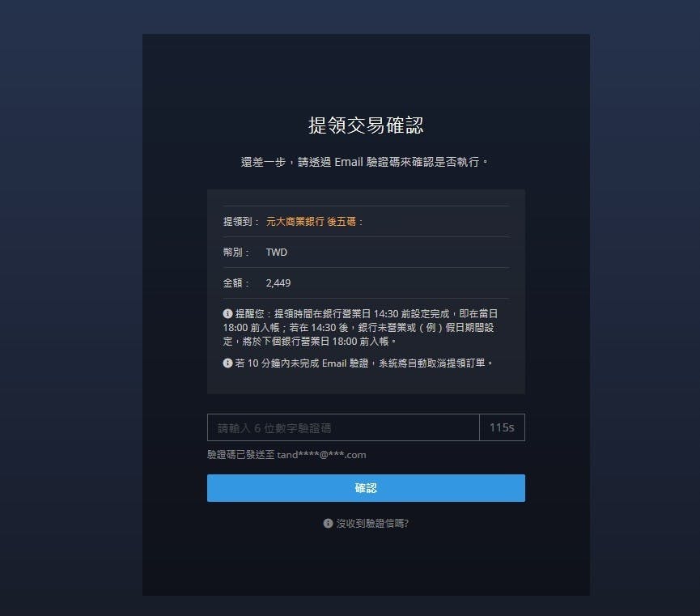Click info icon beside the 提醒您 reminder

[x=227, y=313]
